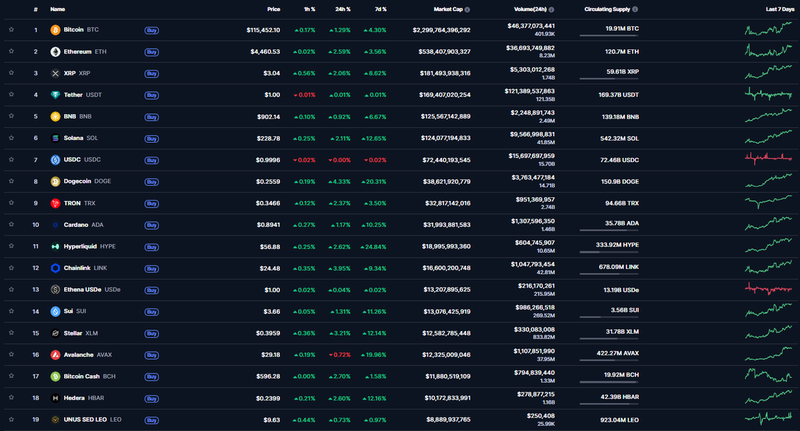The height and width of the screenshot is (431, 800).
Task: Click the TRON coin logo icon
Action: click(55, 204)
